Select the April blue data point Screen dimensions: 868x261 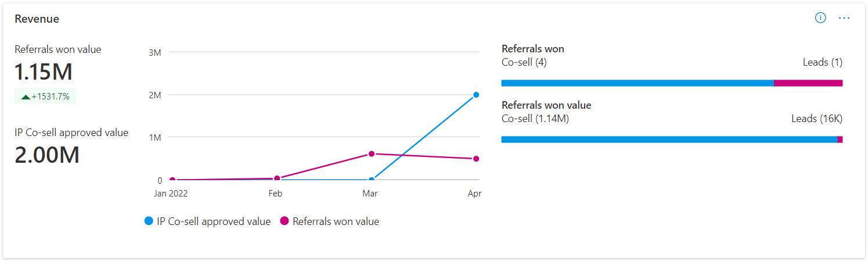click(x=476, y=95)
